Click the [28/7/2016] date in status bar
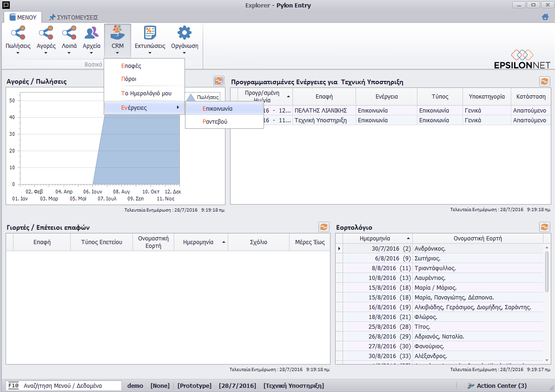The height and width of the screenshot is (392, 555). coord(238,385)
